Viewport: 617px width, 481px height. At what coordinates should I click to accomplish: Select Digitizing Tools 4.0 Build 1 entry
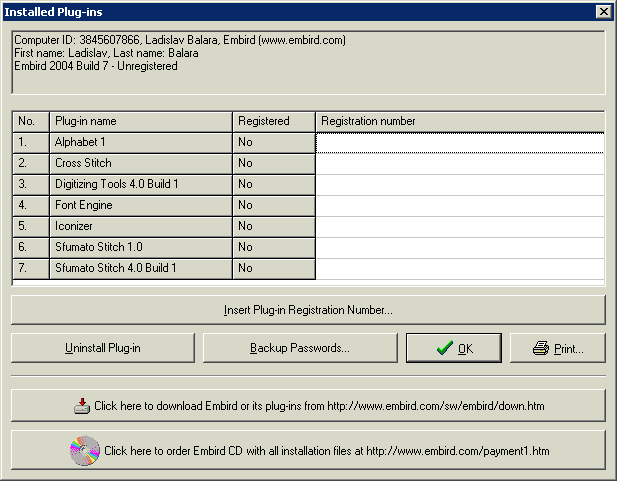(141, 184)
